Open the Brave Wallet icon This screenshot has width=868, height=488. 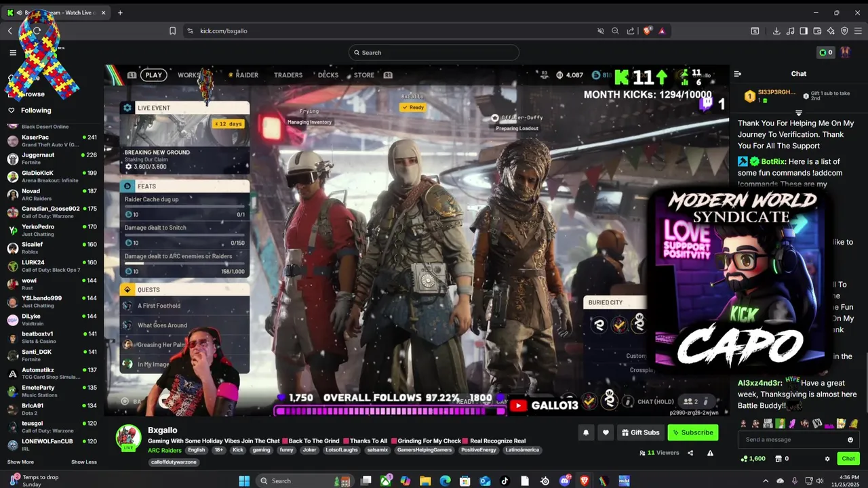[817, 30]
